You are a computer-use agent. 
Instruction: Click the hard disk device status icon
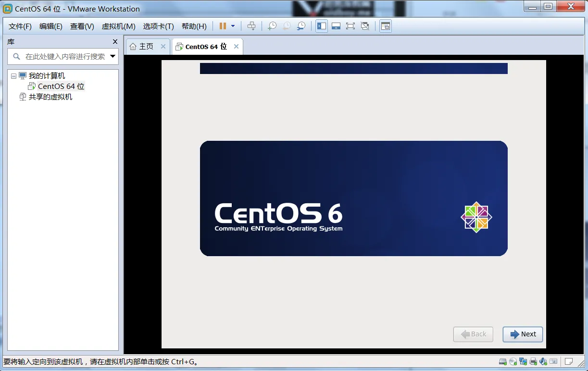click(x=502, y=361)
